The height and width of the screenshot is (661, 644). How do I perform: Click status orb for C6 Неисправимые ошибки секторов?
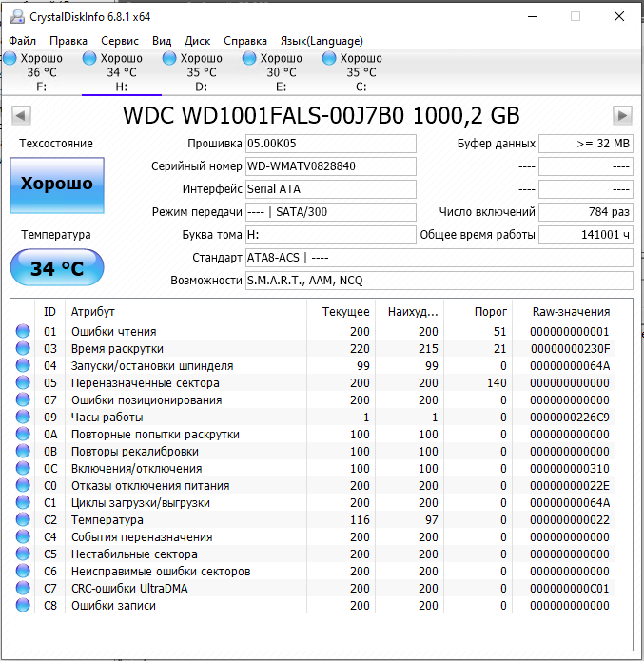pos(23,572)
